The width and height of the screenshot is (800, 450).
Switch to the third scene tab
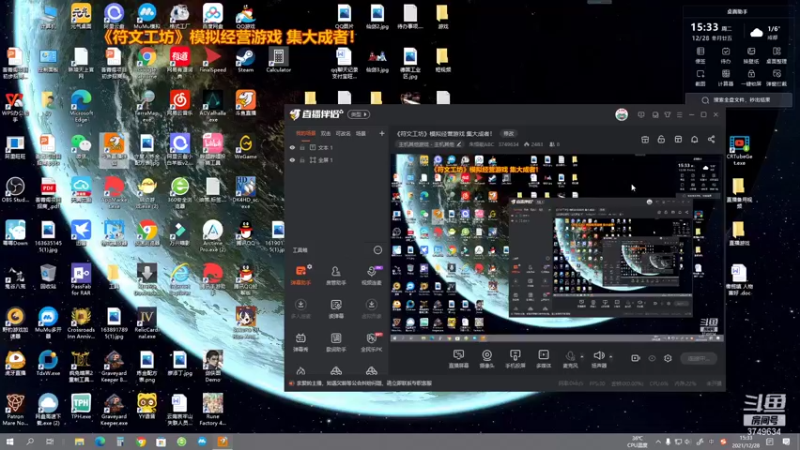click(343, 134)
